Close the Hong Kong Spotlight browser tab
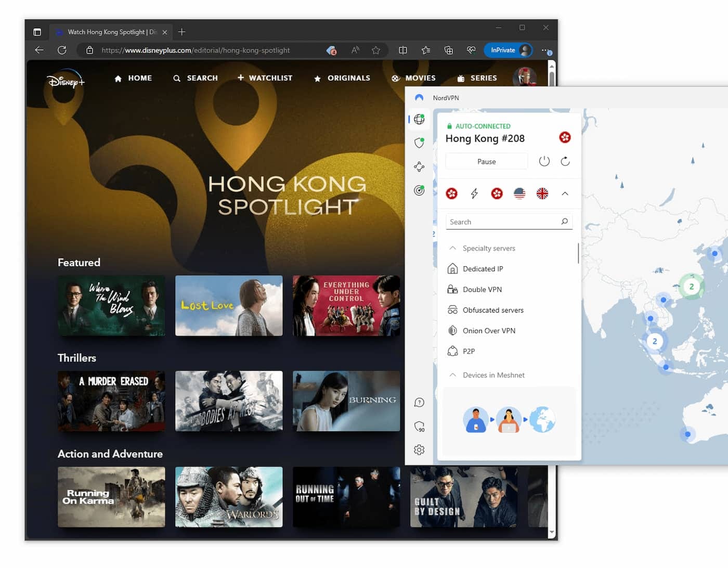The width and height of the screenshot is (728, 568). tap(165, 32)
